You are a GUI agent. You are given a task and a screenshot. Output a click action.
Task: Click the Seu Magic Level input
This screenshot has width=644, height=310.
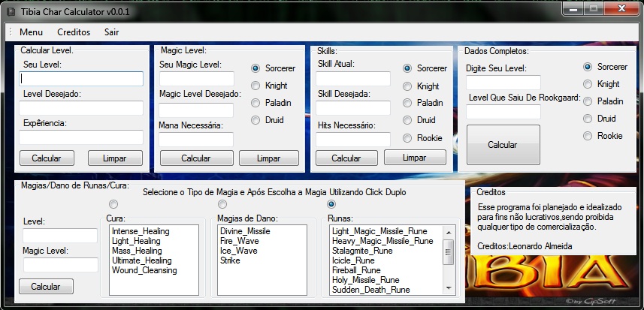(197, 79)
